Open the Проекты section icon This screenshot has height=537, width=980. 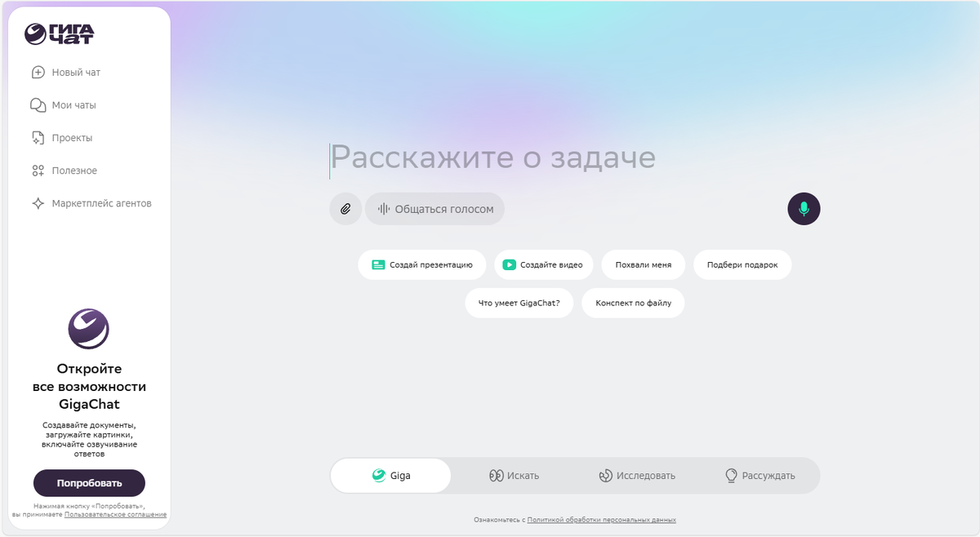pos(38,137)
